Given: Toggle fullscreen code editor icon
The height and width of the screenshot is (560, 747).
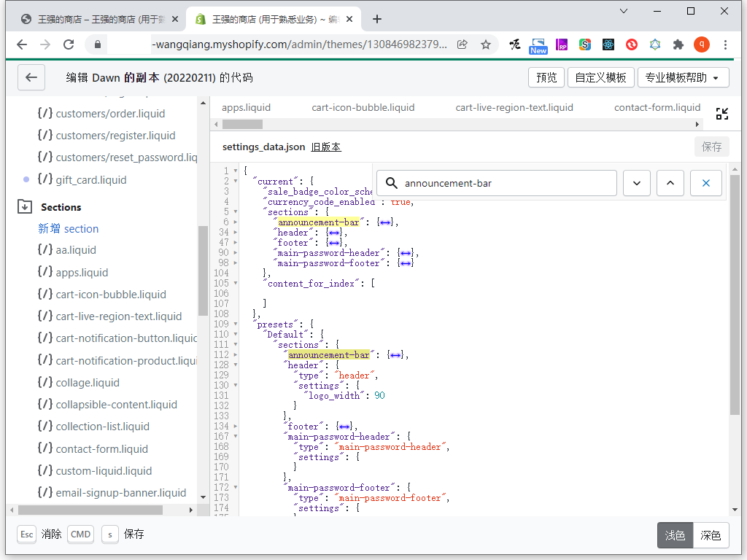Looking at the screenshot, I should pyautogui.click(x=721, y=113).
